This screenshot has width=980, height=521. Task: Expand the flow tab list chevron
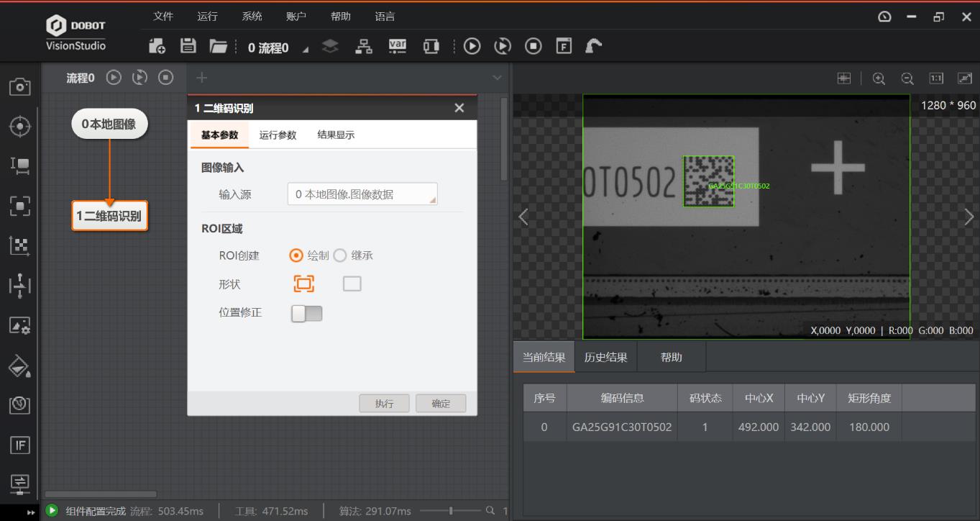pos(497,77)
